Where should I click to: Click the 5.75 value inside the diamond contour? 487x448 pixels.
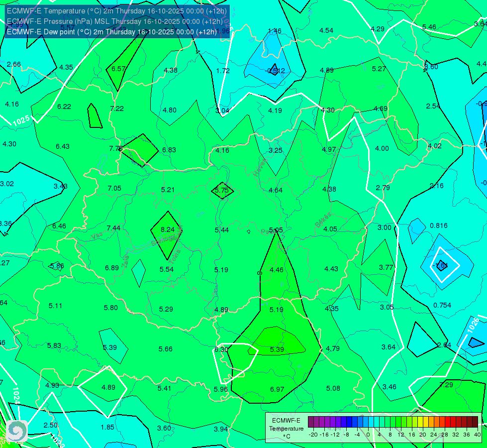(x=222, y=190)
